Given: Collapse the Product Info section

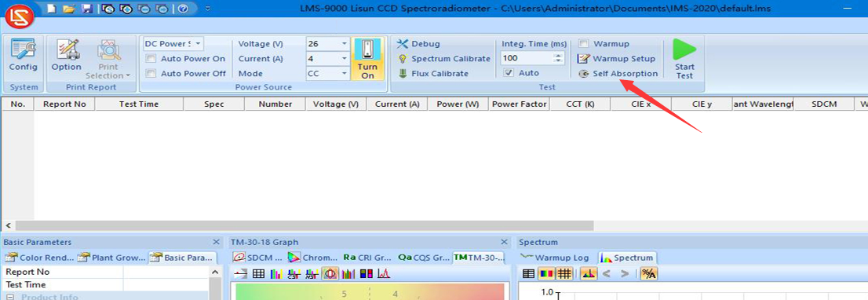Looking at the screenshot, I should coord(10,297).
